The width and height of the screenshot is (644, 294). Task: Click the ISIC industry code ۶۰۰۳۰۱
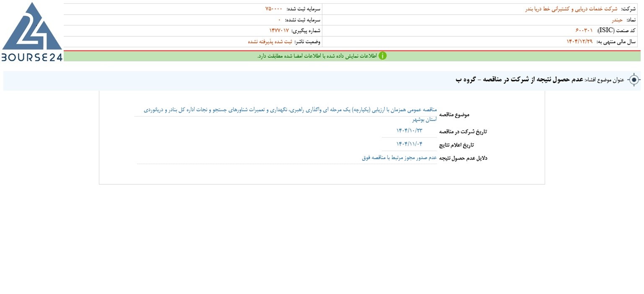coord(584,31)
